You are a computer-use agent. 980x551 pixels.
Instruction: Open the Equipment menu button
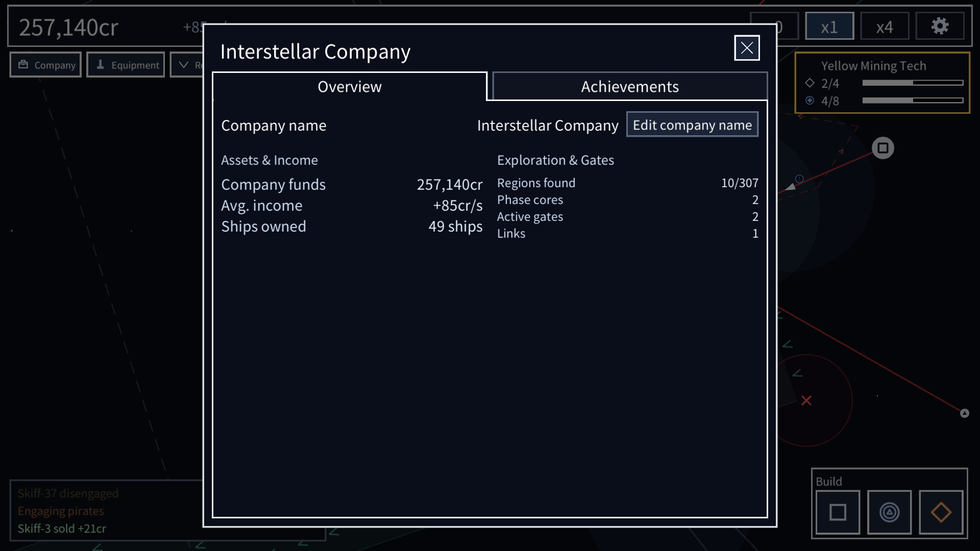click(x=126, y=65)
